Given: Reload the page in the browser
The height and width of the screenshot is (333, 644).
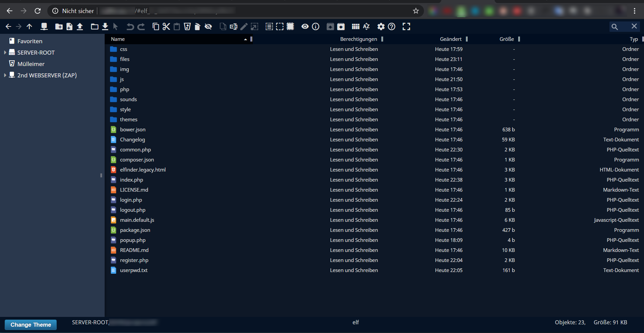Looking at the screenshot, I should (38, 11).
